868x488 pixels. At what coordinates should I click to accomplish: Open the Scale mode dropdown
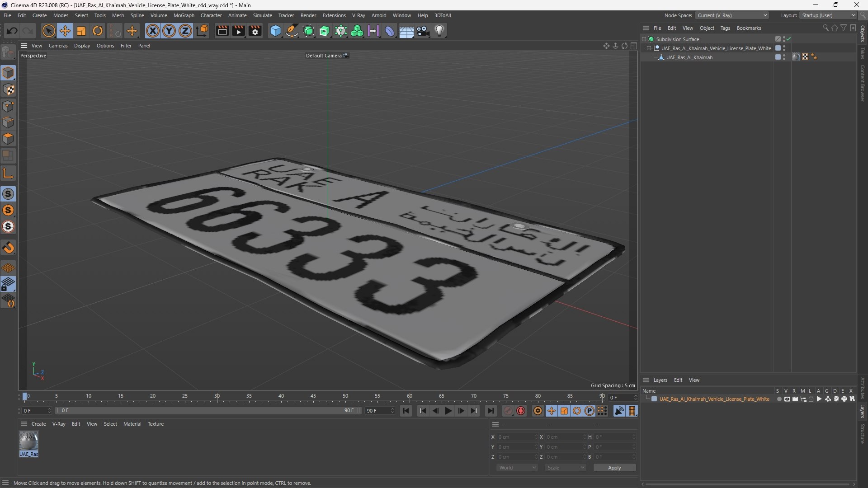tap(566, 468)
